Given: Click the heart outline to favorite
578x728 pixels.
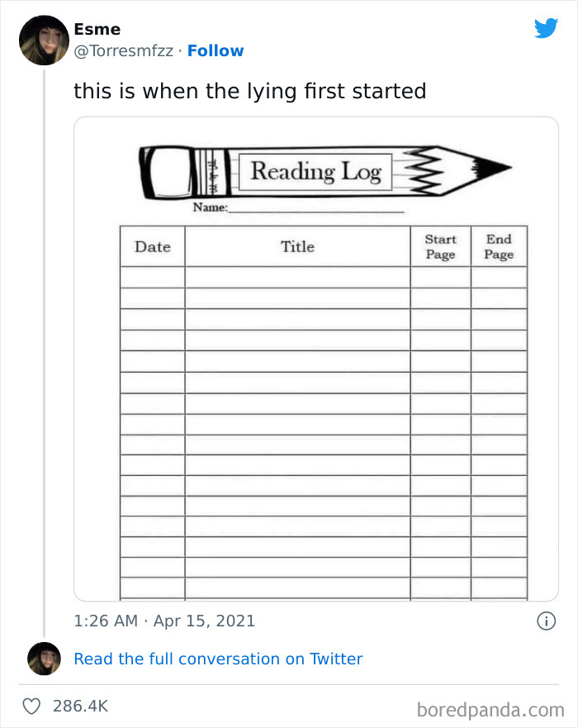Looking at the screenshot, I should [x=31, y=706].
